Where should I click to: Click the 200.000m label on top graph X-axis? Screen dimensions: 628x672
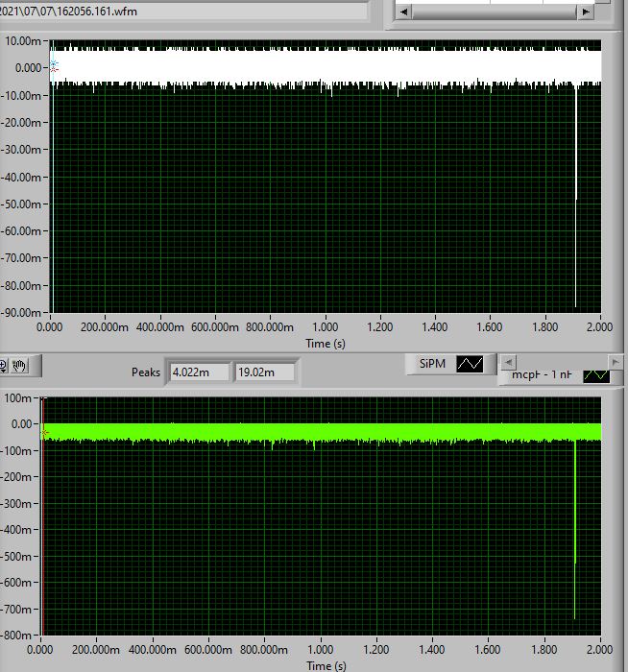click(105, 327)
